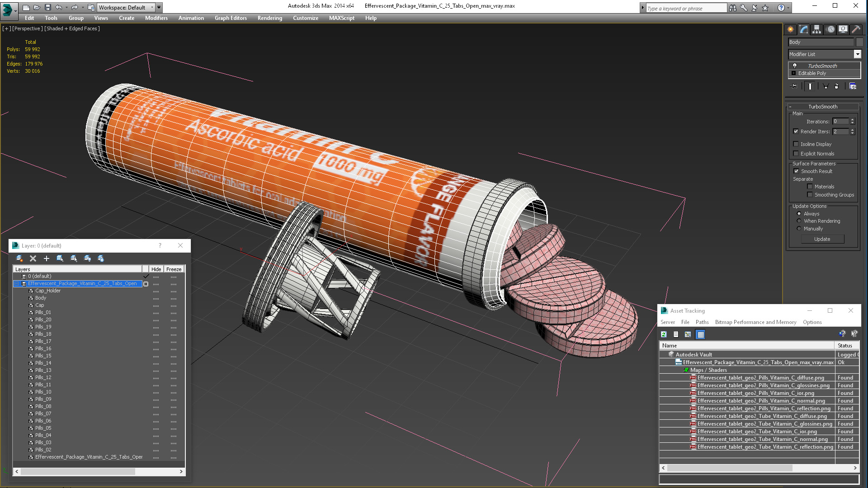This screenshot has width=868, height=488.
Task: Switch to the Modify command panel tab
Action: click(x=803, y=29)
